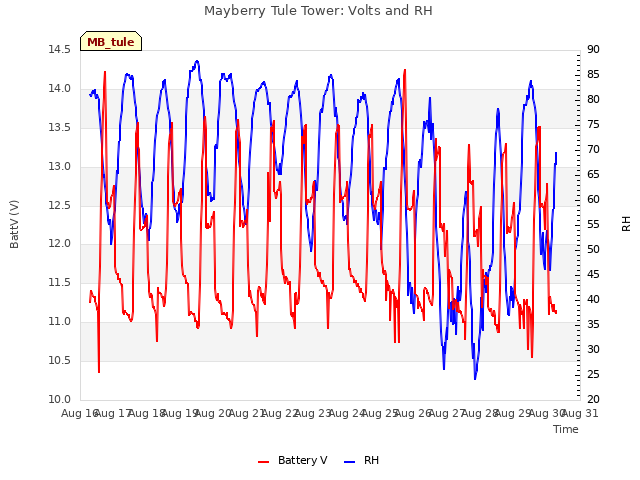
Task: Click the 40 right axis tick label
Action: point(593,300)
